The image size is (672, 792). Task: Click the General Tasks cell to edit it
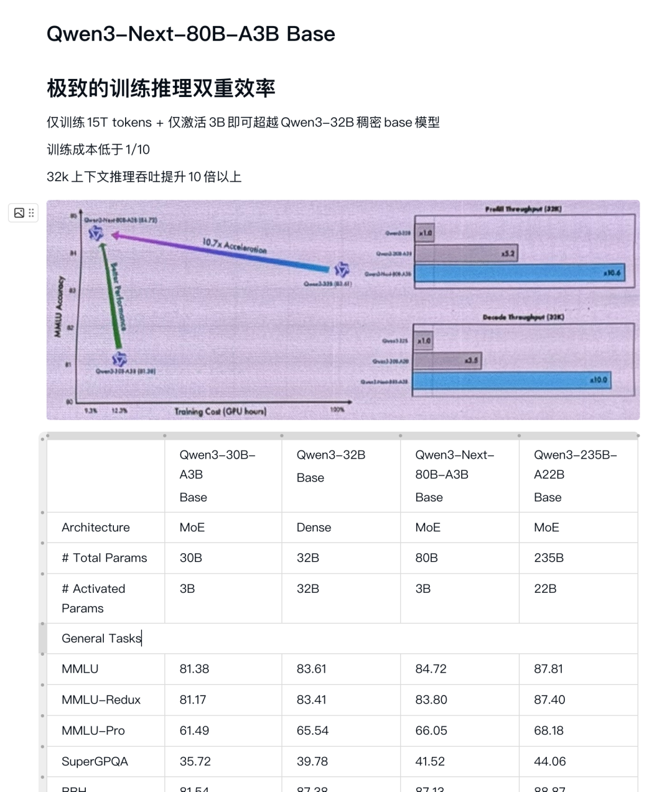pos(101,638)
